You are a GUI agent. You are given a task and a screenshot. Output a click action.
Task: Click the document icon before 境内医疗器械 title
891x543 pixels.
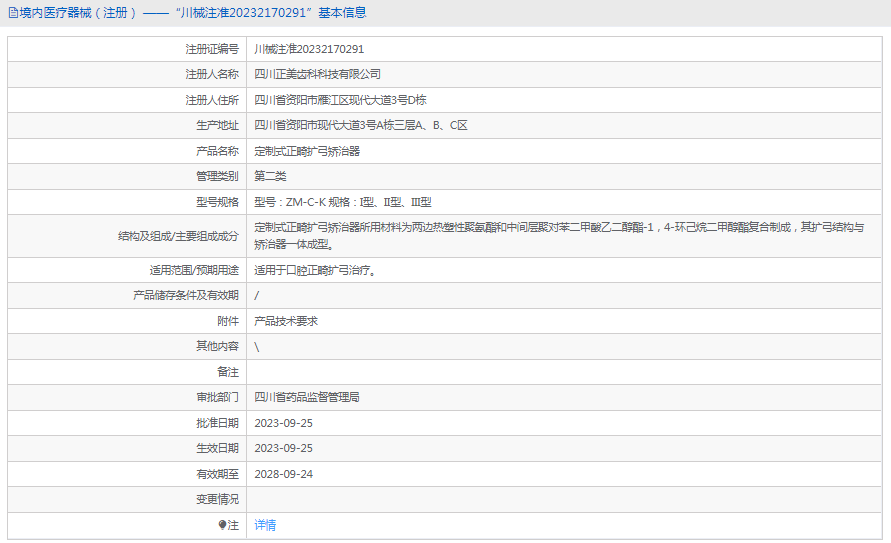[x=13, y=12]
